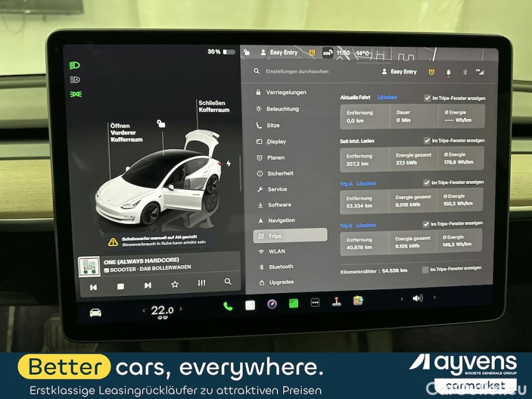Open the Toybox app icon
Viewport: 532px width, 399px height.
click(358, 300)
